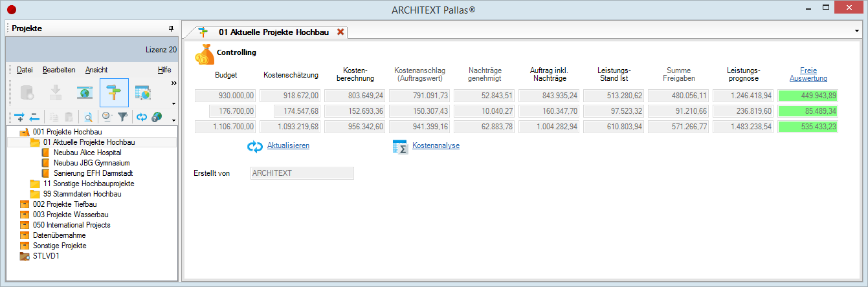This screenshot has width=868, height=287.
Task: Click the green total field 535.433,23
Action: 808,127
